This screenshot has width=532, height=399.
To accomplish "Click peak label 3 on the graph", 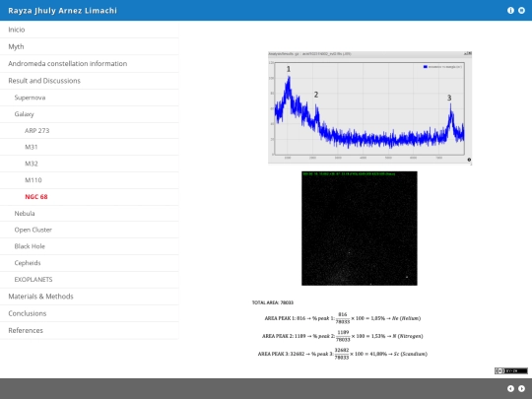I will [449, 98].
